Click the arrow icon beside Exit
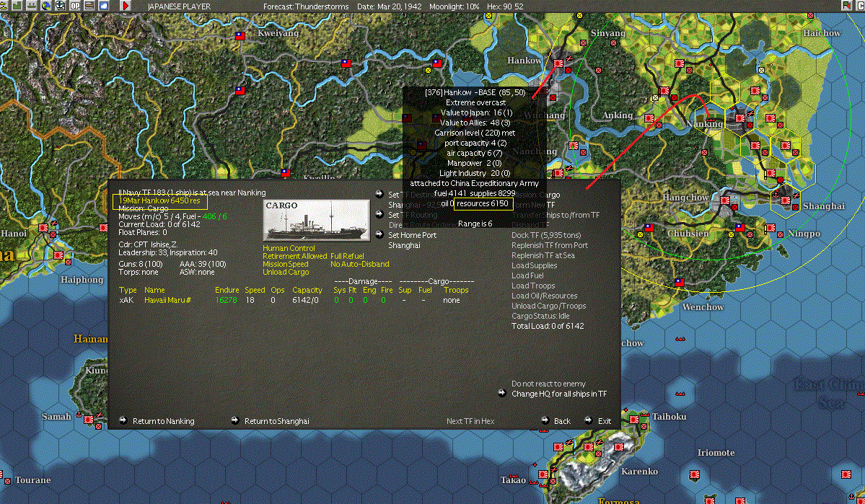The height and width of the screenshot is (504, 865). pos(588,420)
